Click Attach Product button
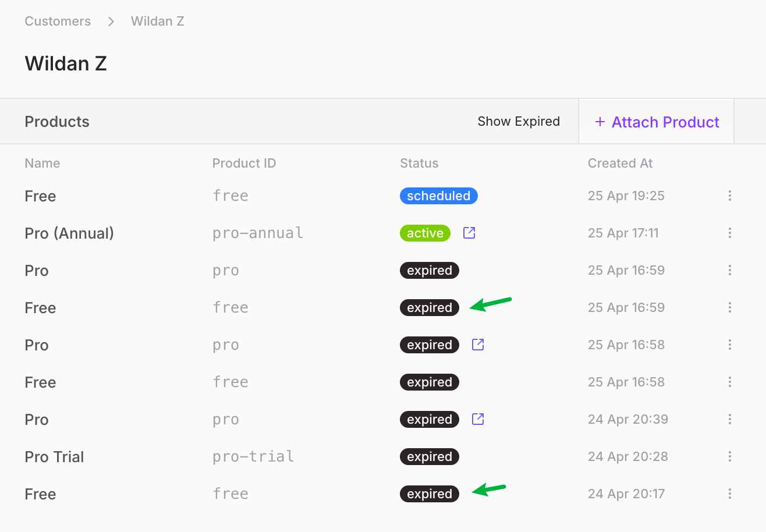The height and width of the screenshot is (532, 766). (x=657, y=122)
